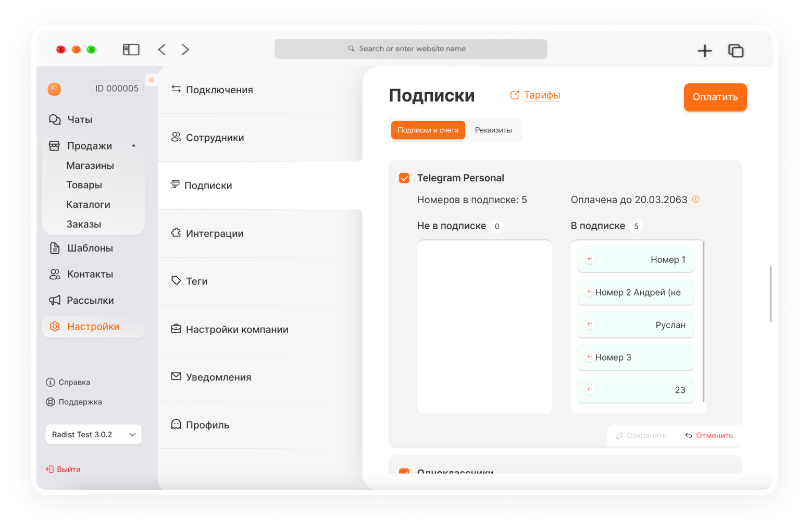The image size is (809, 532).
Task: Click the page's vertical scrollbar
Action: [770, 294]
